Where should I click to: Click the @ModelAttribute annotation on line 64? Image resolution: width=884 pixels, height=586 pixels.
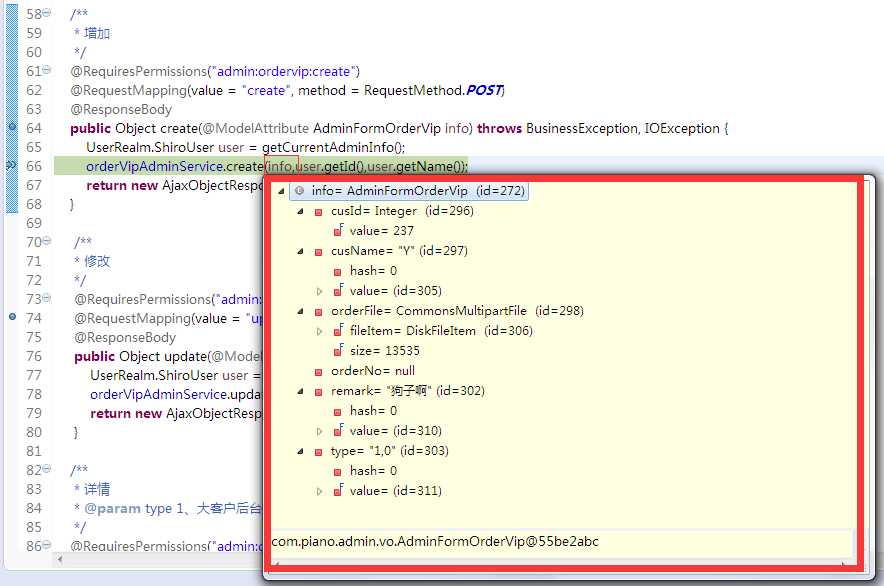(x=255, y=129)
